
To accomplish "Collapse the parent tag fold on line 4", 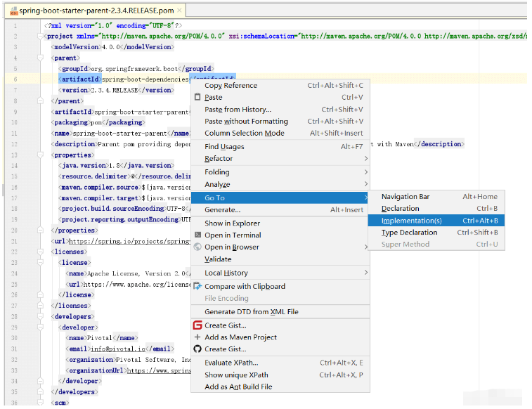I will pos(40,58).
